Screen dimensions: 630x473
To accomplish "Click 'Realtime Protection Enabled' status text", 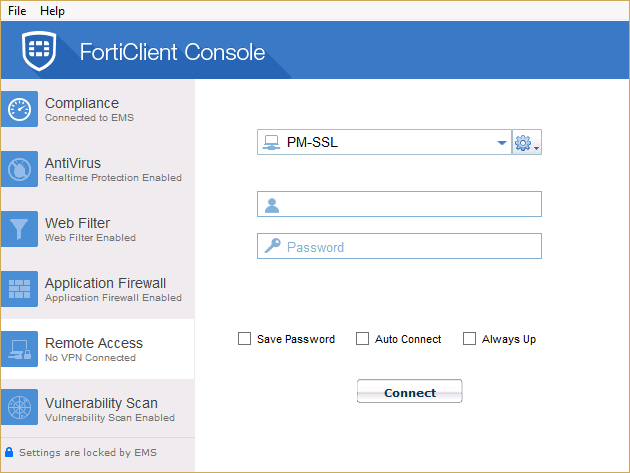I will [x=113, y=177].
